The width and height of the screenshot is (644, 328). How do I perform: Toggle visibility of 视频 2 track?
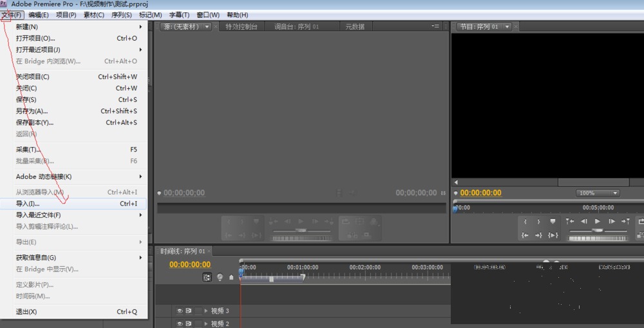point(180,324)
